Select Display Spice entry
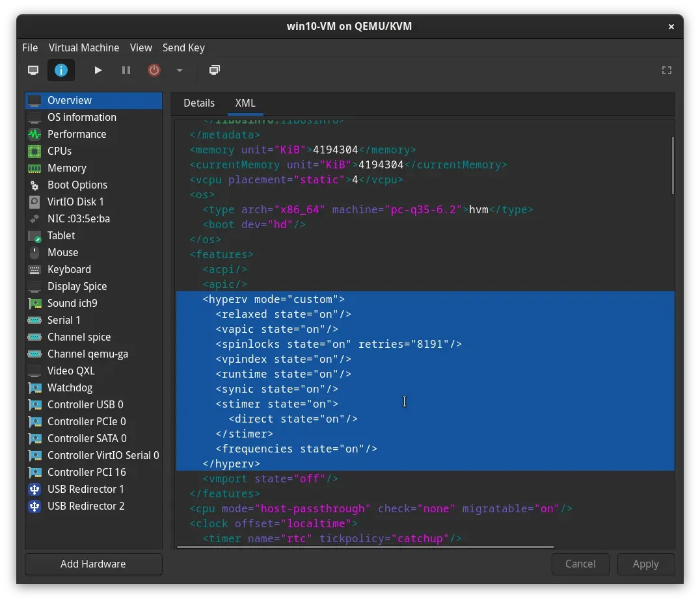700x602 pixels. (94, 287)
